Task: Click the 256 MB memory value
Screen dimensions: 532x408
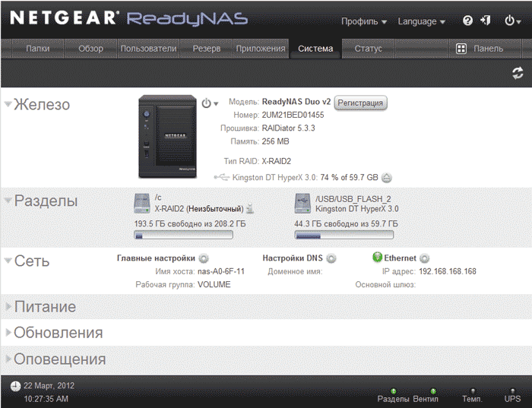Action: [x=275, y=141]
